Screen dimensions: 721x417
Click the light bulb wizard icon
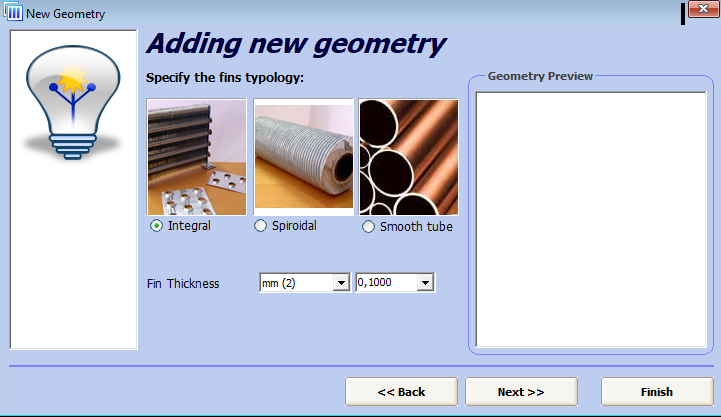point(73,102)
